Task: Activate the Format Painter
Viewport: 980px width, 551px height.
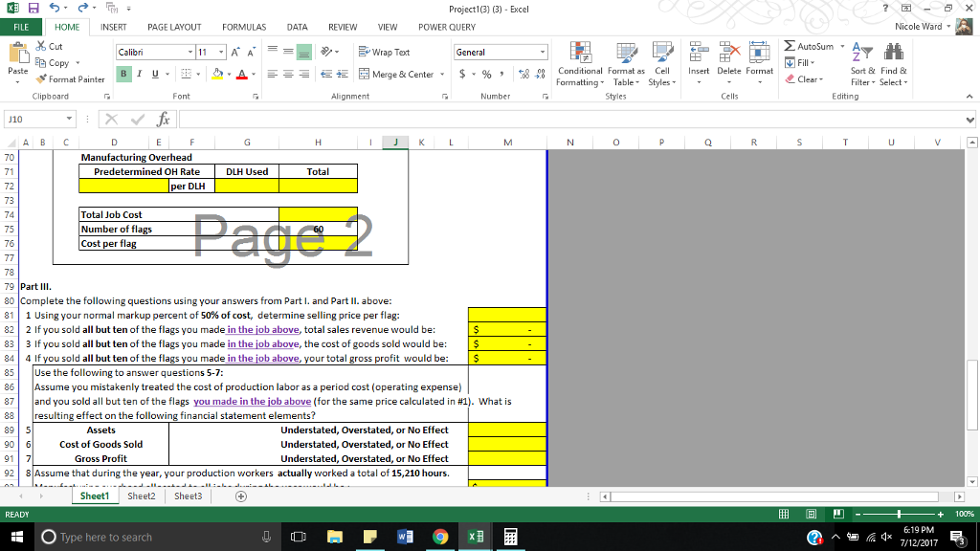Action: click(x=71, y=79)
